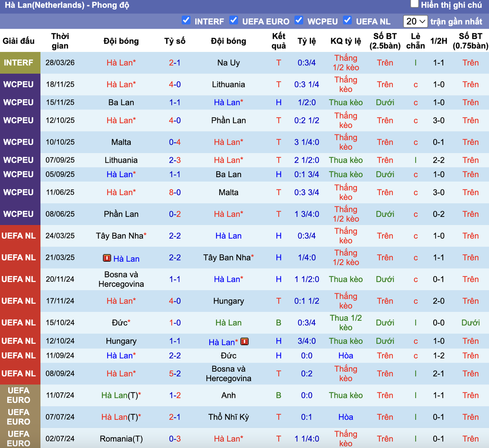Enable the Hiển thị ghi chú checkbox
Screen dimensions: 489x448
point(415,4)
